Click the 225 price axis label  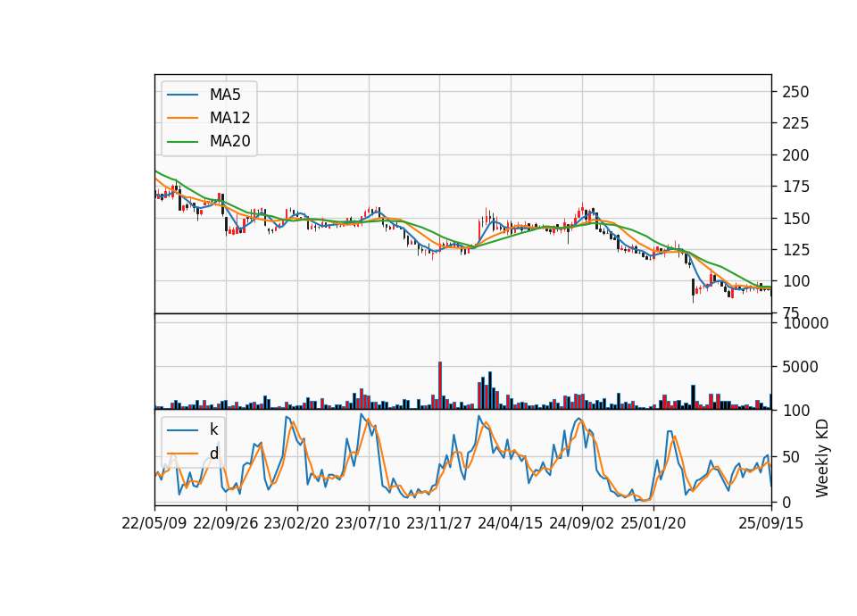(795, 123)
